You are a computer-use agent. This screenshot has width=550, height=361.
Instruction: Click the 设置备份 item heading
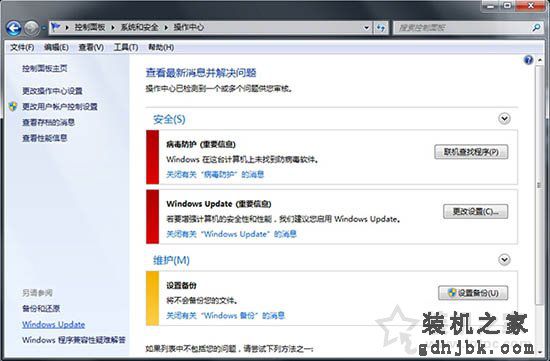(181, 285)
